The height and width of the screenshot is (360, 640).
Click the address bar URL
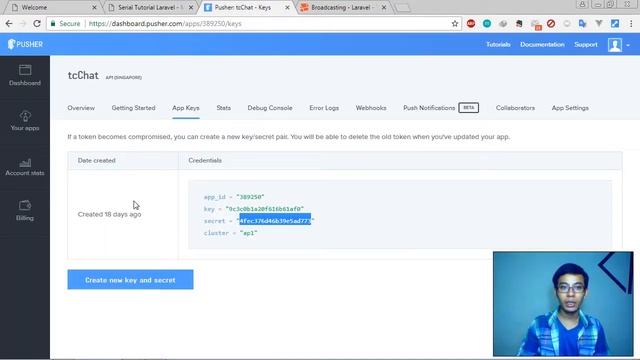(x=165, y=24)
